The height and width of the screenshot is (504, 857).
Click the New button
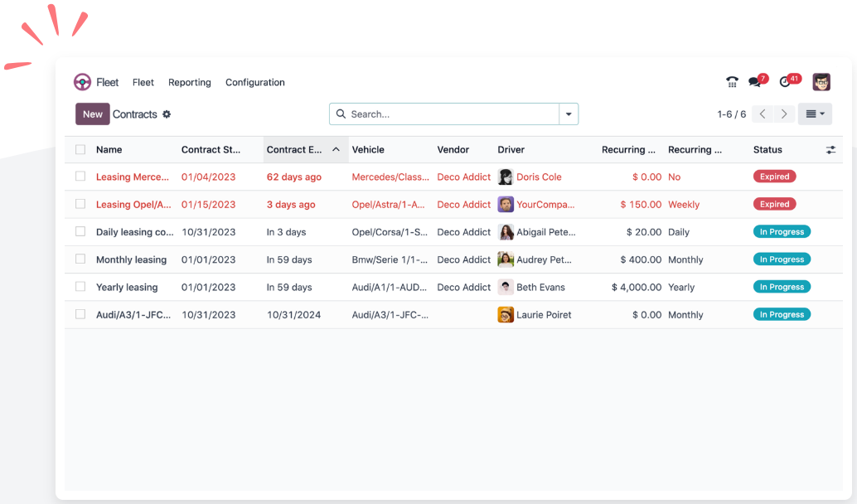(93, 114)
